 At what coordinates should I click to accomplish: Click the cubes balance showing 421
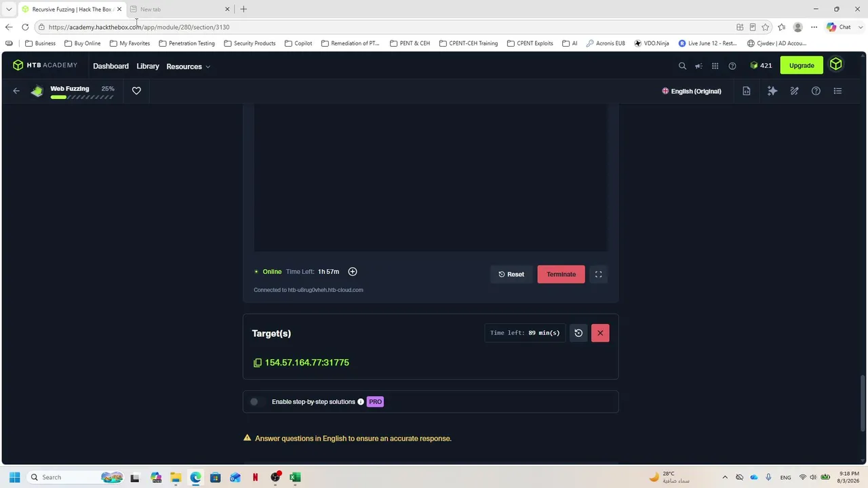pyautogui.click(x=761, y=66)
